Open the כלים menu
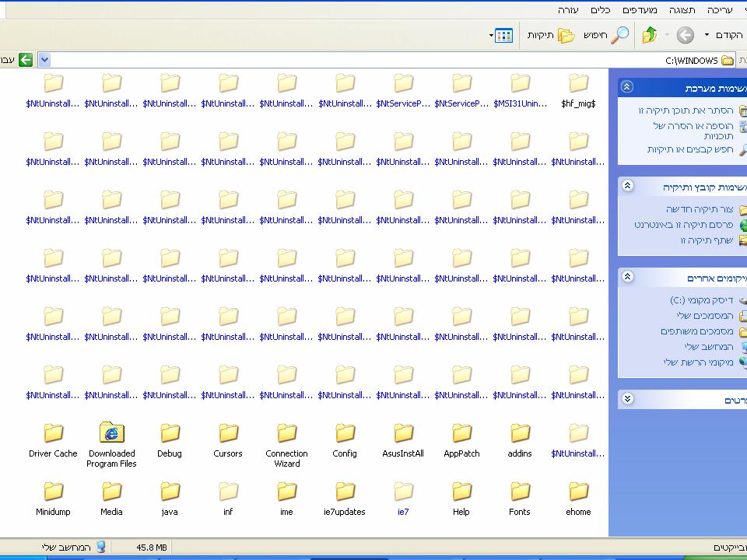The width and height of the screenshot is (747, 560). (x=600, y=10)
